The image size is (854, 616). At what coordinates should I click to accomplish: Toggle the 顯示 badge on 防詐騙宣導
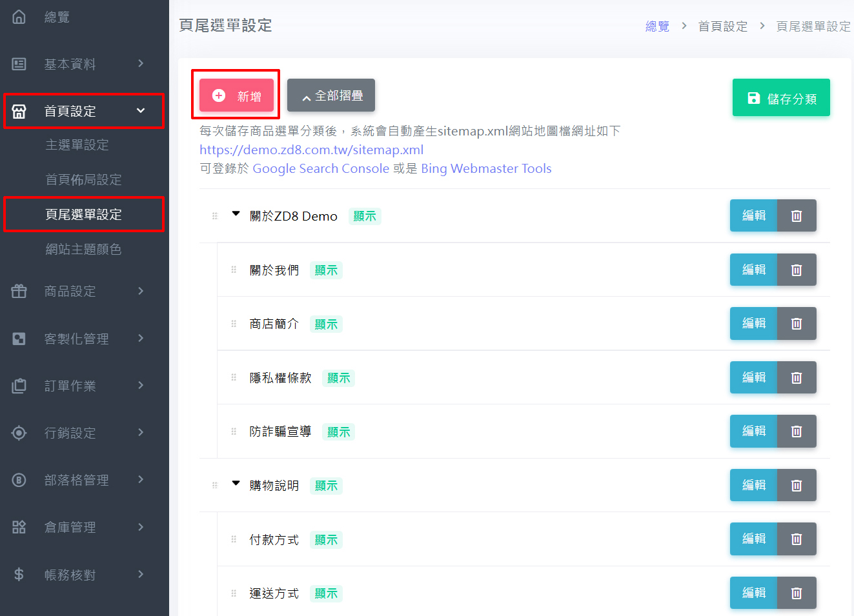click(x=338, y=432)
